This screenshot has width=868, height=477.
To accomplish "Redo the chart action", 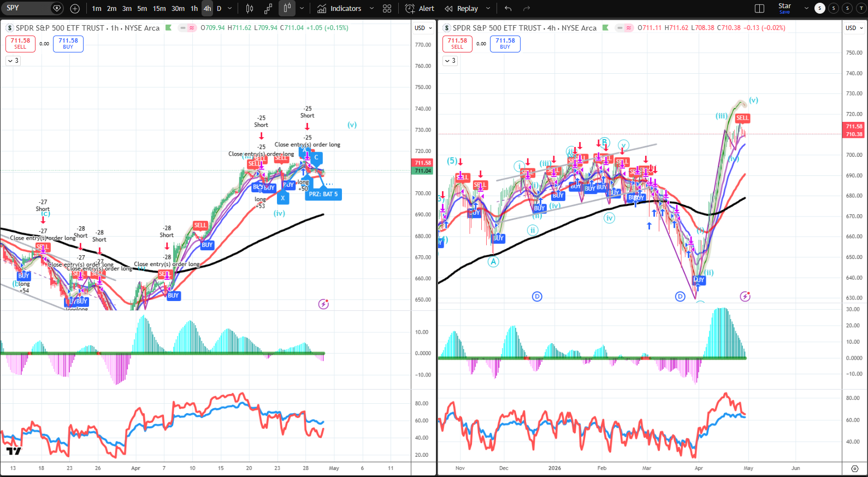I will point(527,9).
